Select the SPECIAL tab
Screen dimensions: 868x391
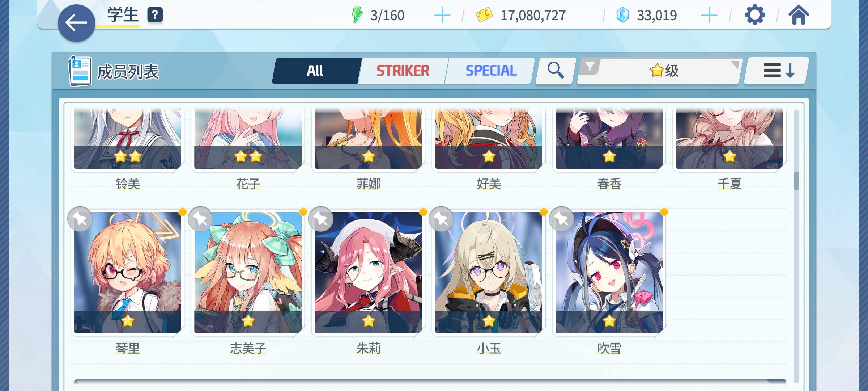coord(490,71)
